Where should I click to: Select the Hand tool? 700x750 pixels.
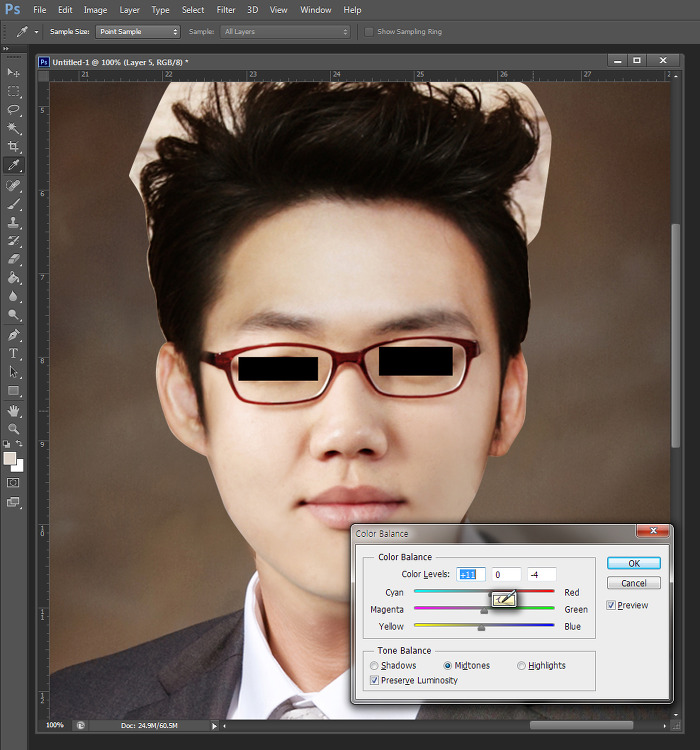[x=14, y=410]
